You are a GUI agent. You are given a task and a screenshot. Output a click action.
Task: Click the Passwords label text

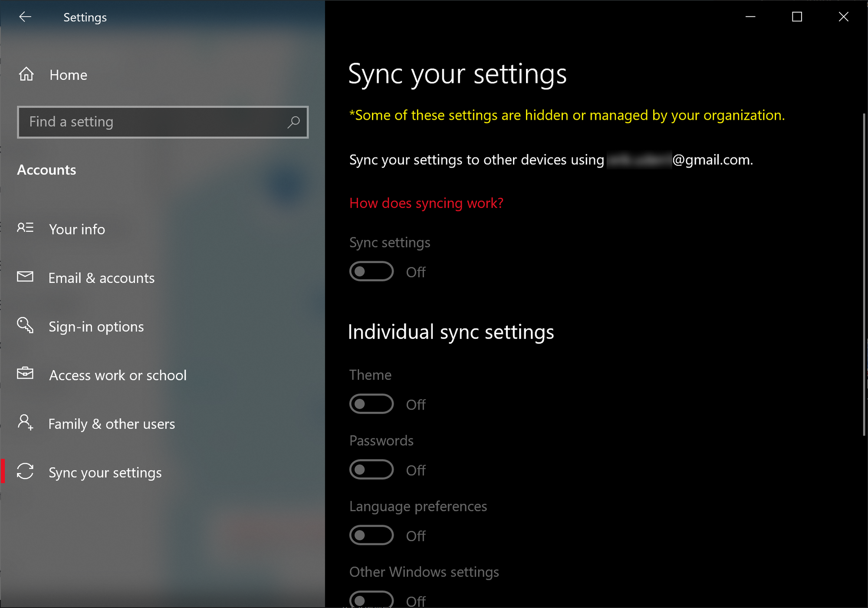(x=381, y=440)
